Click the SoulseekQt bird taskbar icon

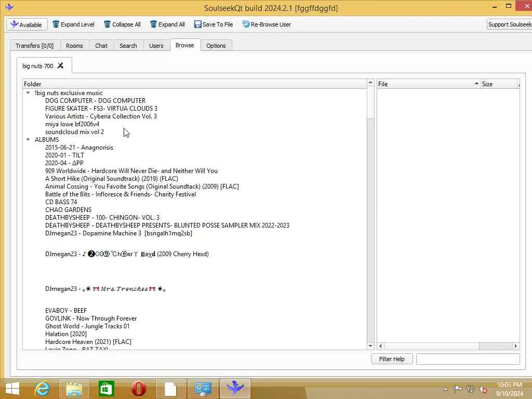[x=235, y=389]
